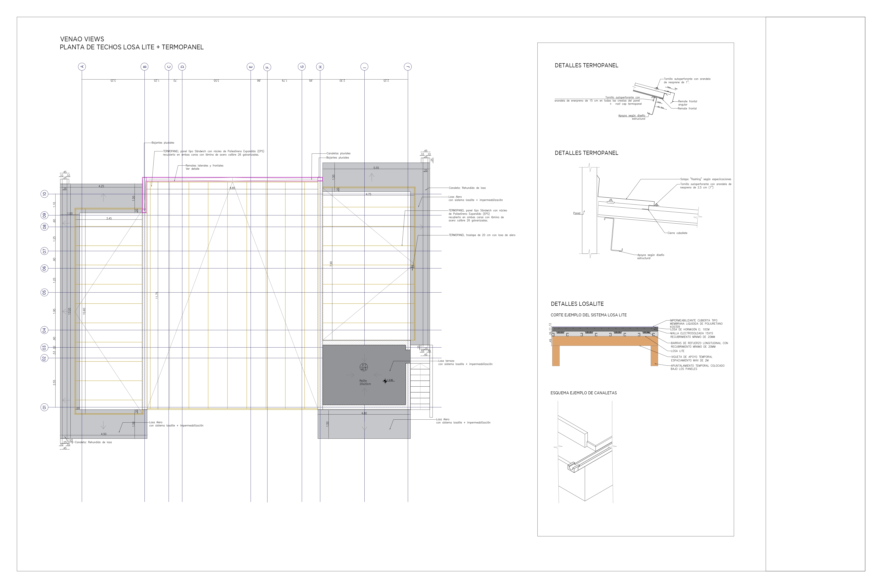The width and height of the screenshot is (882, 588).
Task: Click the 4.25 dimension text
Action: pyautogui.click(x=101, y=186)
